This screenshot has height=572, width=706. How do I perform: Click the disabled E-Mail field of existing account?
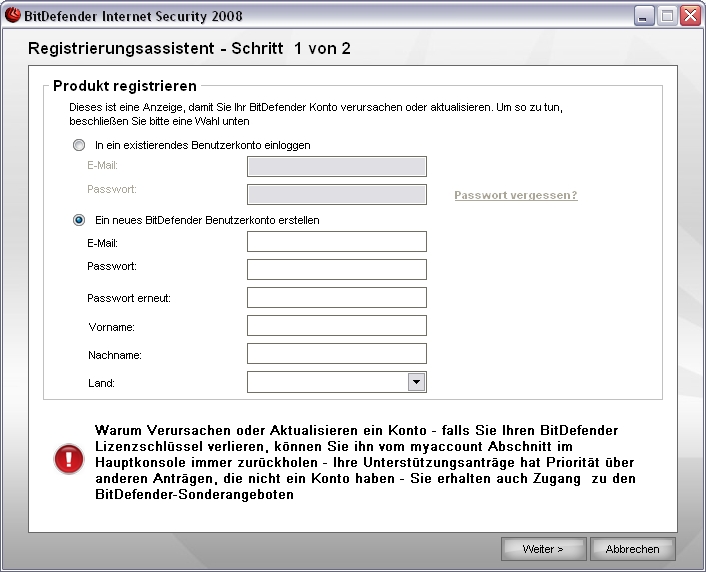[337, 167]
